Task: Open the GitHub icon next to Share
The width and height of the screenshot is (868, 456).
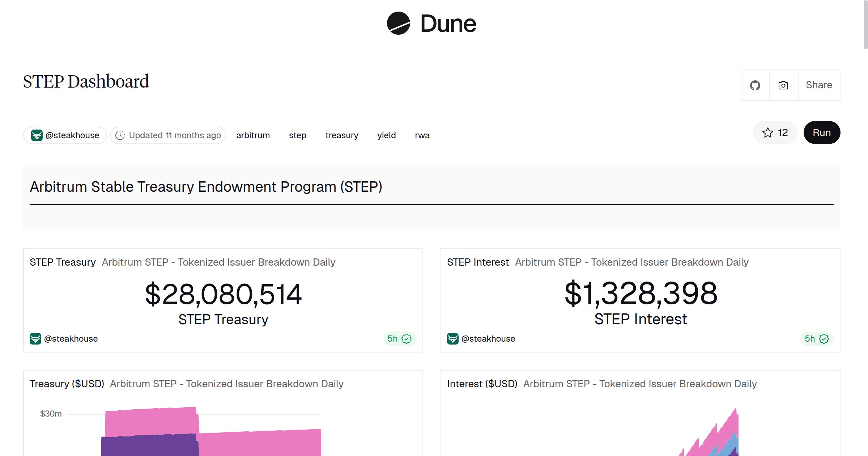Action: tap(755, 85)
